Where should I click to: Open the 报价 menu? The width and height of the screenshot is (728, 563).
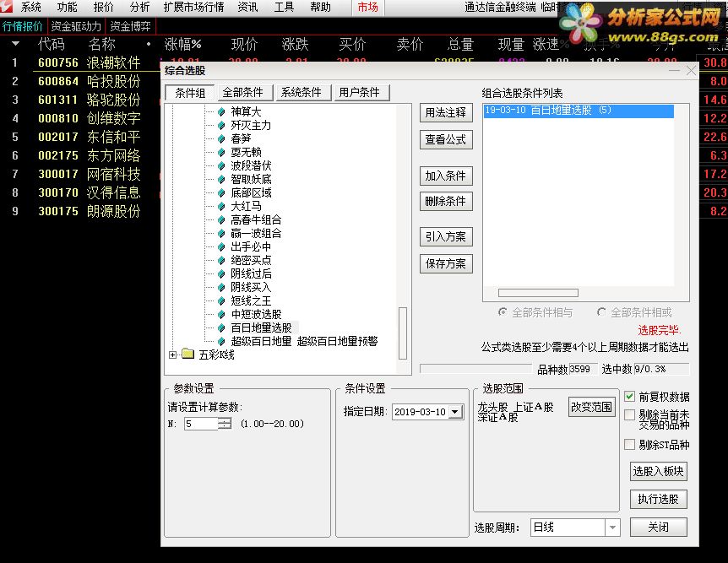(x=103, y=7)
